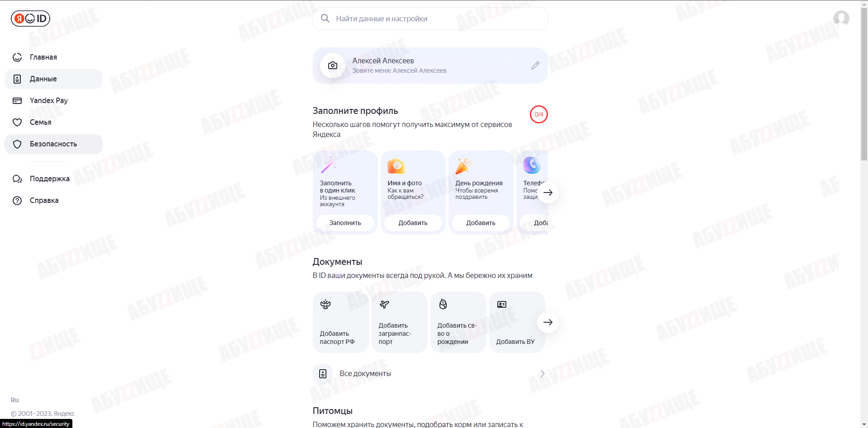Open the profile avatar in the top-right corner
This screenshot has width=868, height=428.
pyautogui.click(x=841, y=19)
